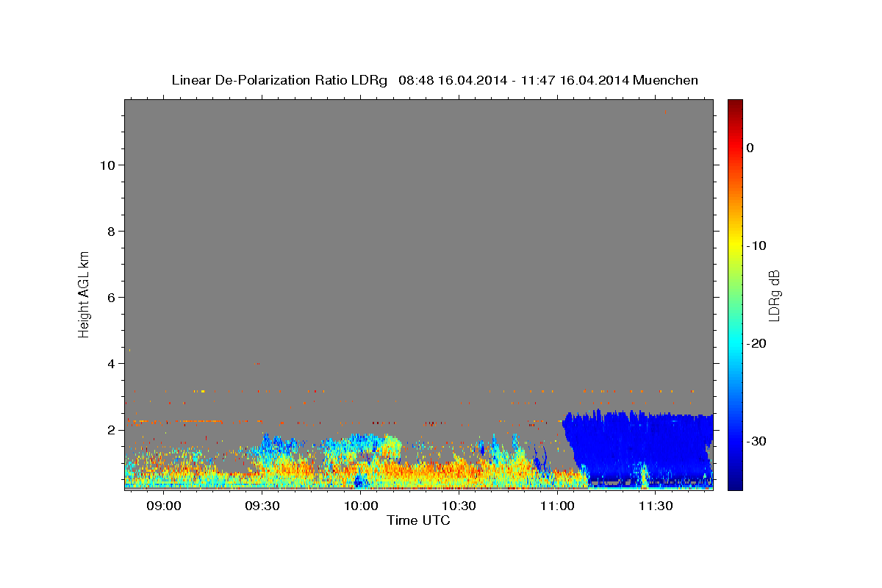Click the 09:00 time tick label

(x=163, y=506)
